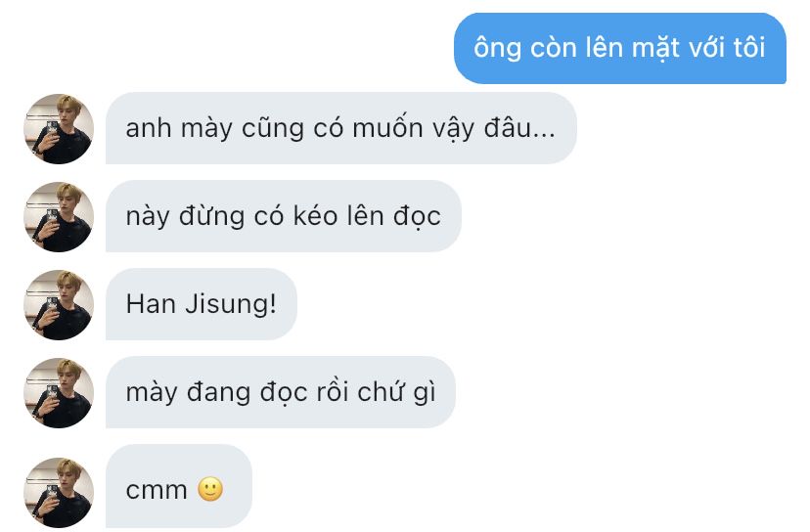Click the word 'tôi' ending the blue message
The width and height of the screenshot is (810, 532).
749,47
